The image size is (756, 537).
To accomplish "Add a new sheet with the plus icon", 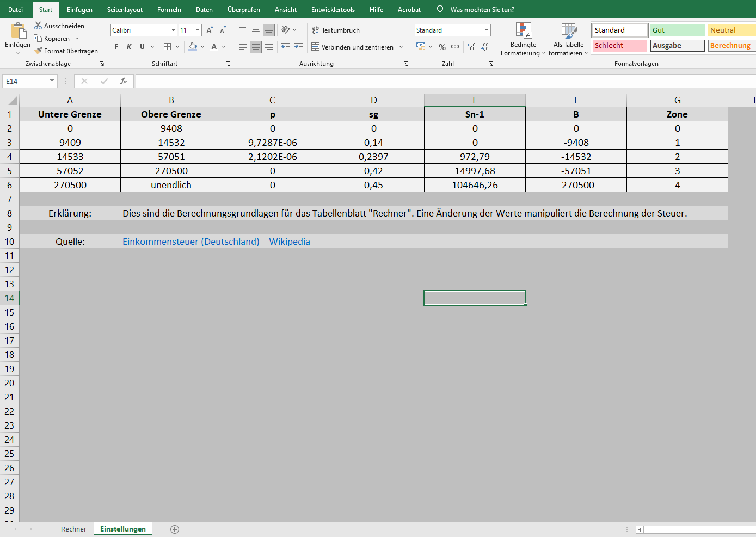I will coord(175,529).
